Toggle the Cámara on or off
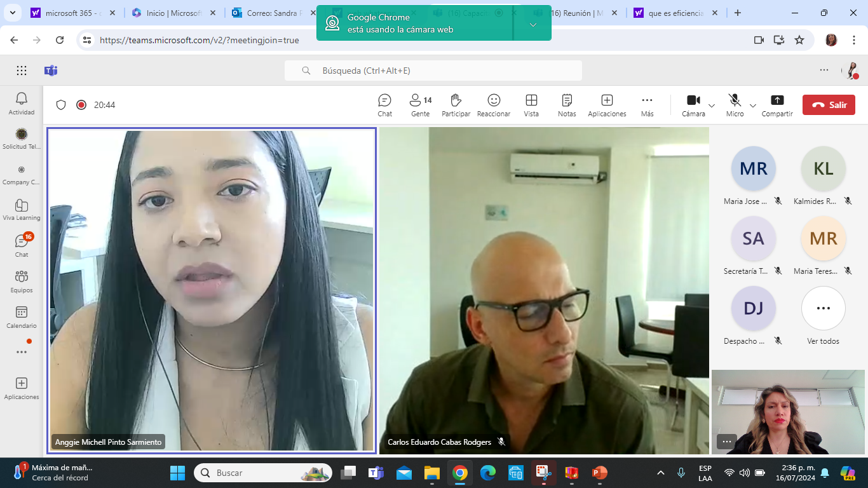The width and height of the screenshot is (868, 488). tap(693, 105)
